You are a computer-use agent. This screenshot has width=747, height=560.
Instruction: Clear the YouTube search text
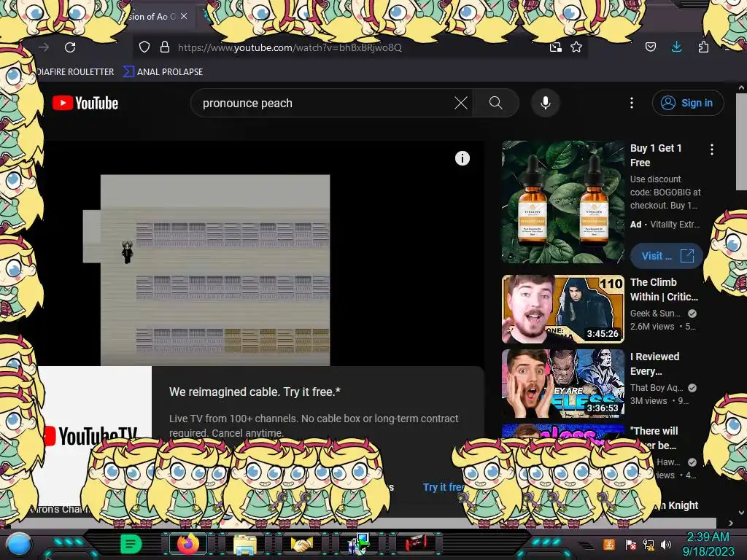pos(461,103)
